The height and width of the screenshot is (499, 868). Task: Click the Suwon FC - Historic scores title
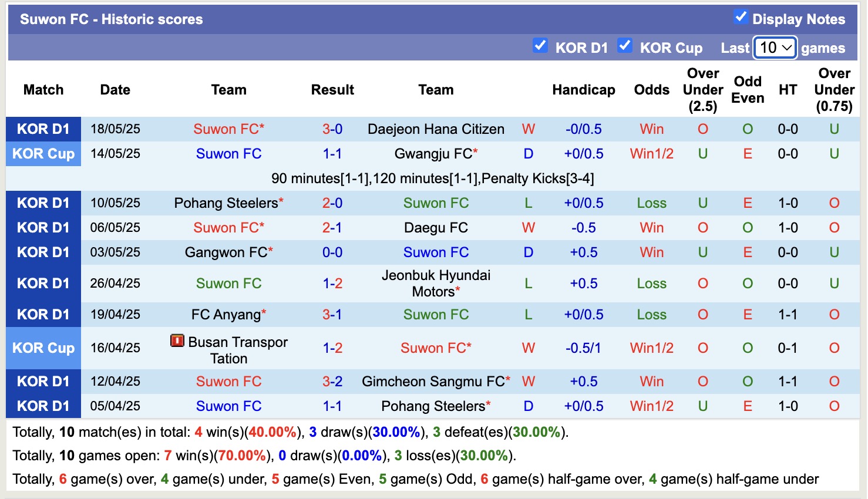[x=110, y=18]
